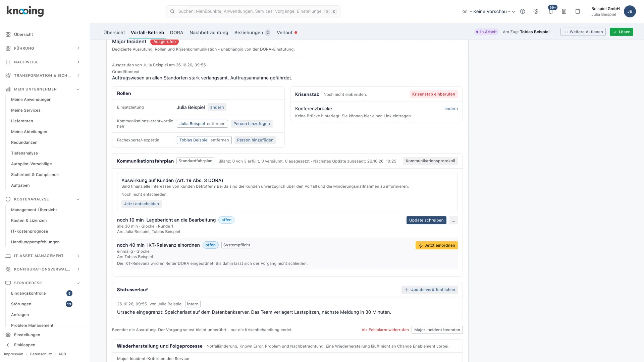The image size is (644, 362).
Task: Toggle dark mode moon icon
Action: [x=536, y=11]
